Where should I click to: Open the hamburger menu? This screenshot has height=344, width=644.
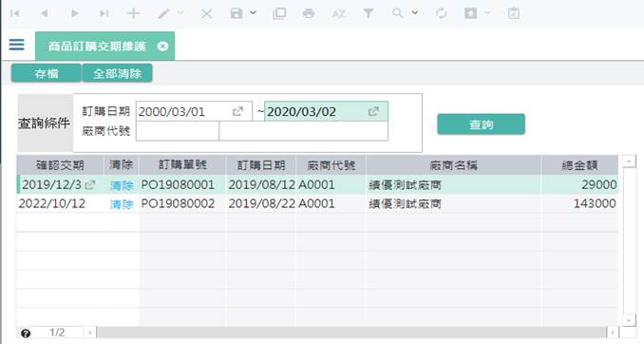click(16, 45)
